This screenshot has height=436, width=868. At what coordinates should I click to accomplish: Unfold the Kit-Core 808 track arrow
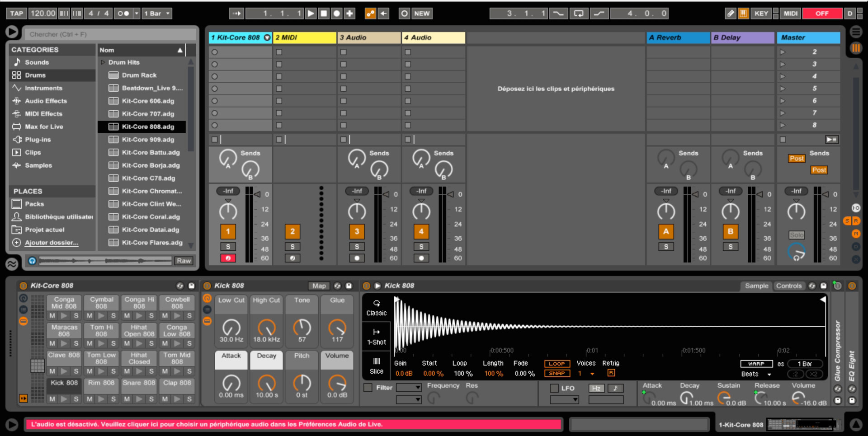point(267,38)
